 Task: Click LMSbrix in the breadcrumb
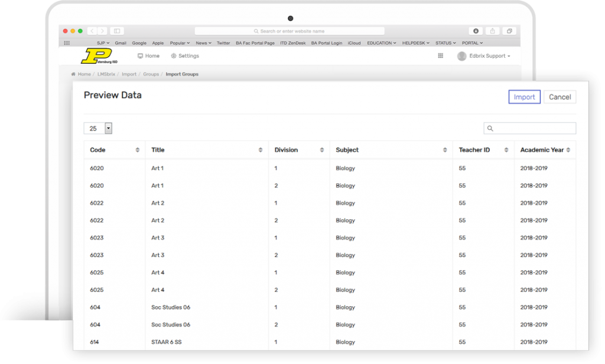point(106,74)
